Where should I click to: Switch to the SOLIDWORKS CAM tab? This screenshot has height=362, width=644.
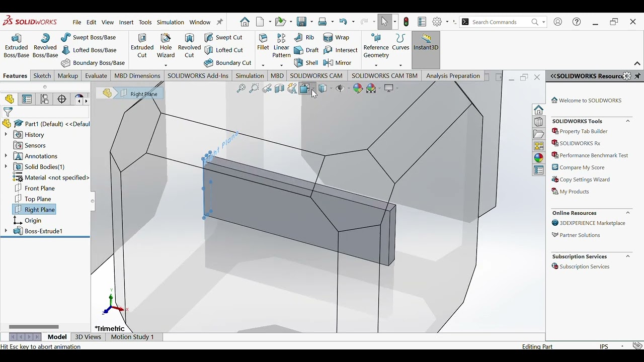pos(316,76)
